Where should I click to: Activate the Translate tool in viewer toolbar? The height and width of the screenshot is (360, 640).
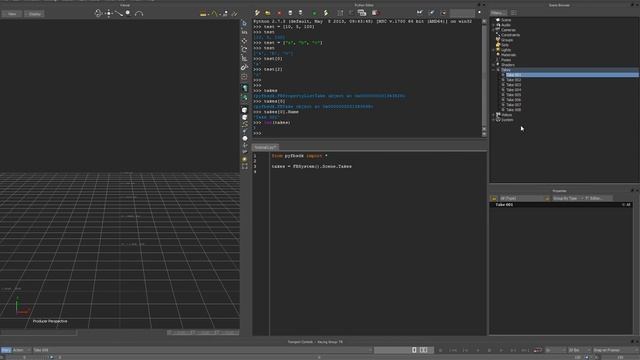click(x=244, y=41)
